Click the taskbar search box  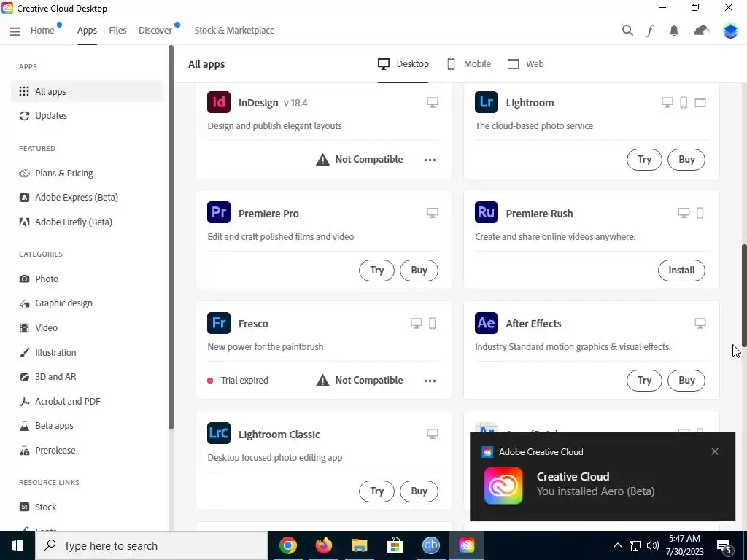152,545
